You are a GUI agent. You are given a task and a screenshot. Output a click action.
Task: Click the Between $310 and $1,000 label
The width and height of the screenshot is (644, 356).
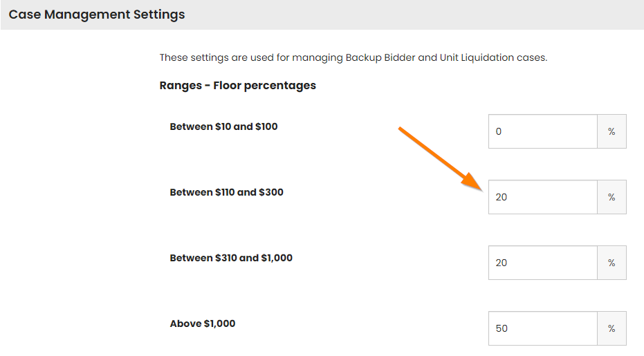tap(231, 258)
